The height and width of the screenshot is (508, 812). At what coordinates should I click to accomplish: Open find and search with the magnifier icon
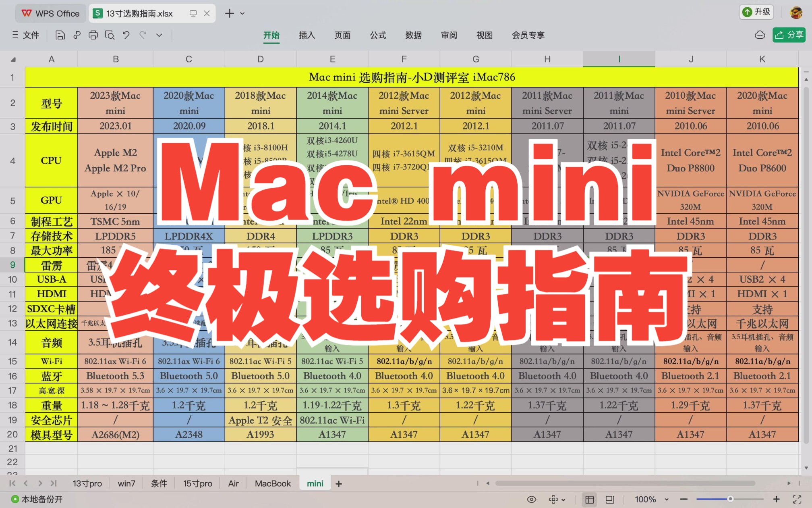(110, 35)
